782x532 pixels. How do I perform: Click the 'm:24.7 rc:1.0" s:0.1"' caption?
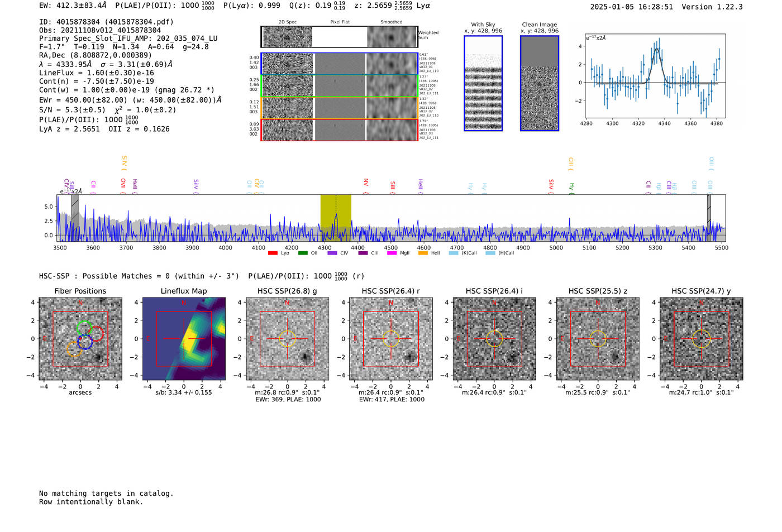(x=702, y=392)
